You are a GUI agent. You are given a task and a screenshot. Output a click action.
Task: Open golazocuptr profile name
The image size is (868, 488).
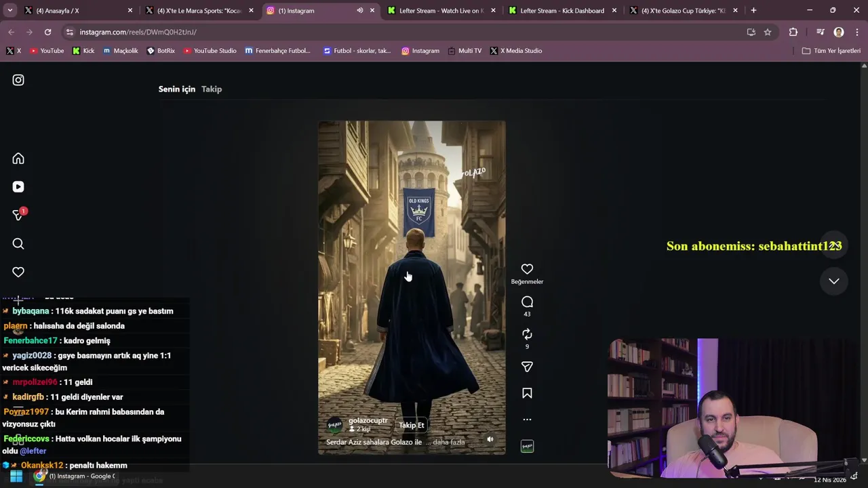click(x=368, y=420)
